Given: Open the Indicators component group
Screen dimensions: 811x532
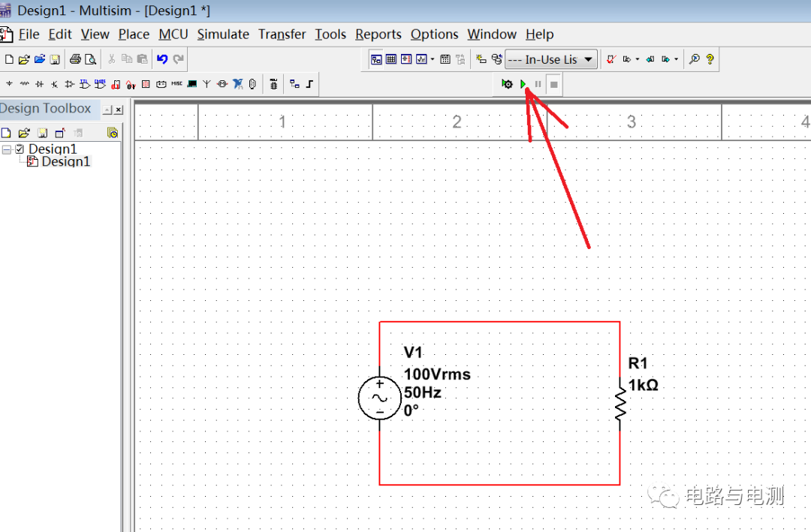Looking at the screenshot, I should [x=146, y=84].
